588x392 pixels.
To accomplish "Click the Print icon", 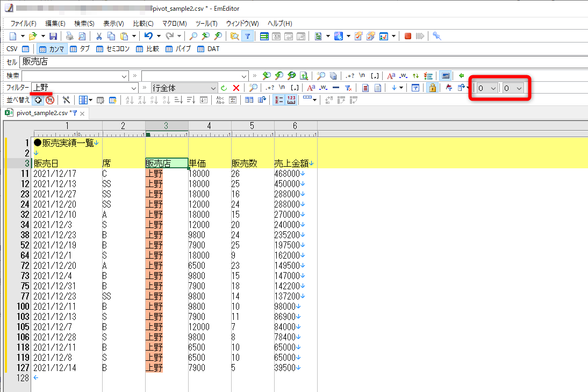I will (x=69, y=36).
